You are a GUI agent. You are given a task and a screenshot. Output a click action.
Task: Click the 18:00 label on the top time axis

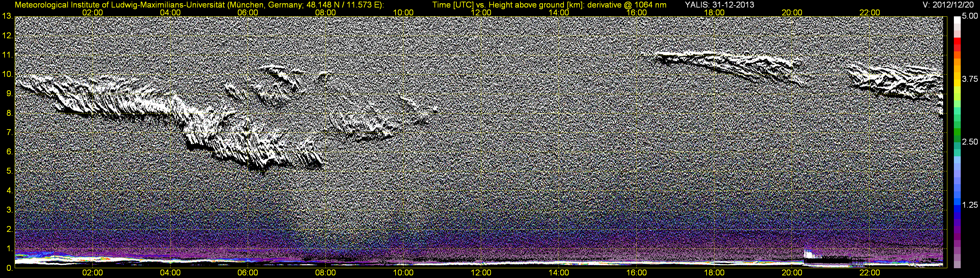(714, 12)
